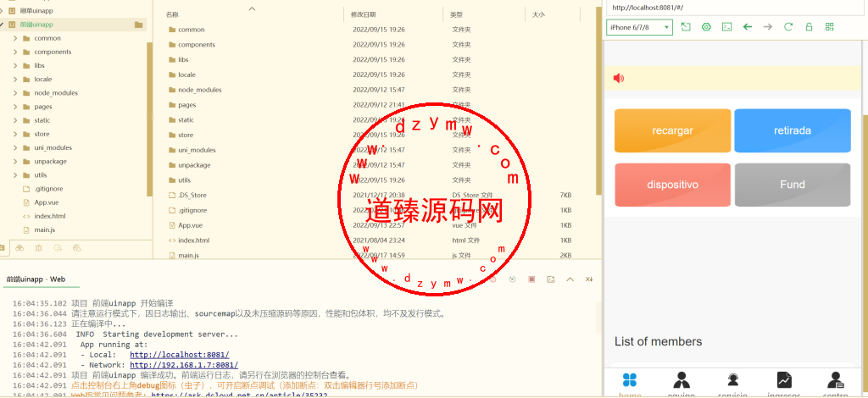
Task: Select the 刷单uinapp project above
Action: pos(36,10)
